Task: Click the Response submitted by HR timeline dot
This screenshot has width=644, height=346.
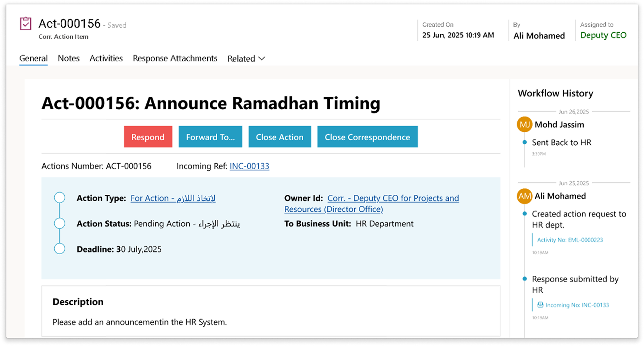Action: 525,279
